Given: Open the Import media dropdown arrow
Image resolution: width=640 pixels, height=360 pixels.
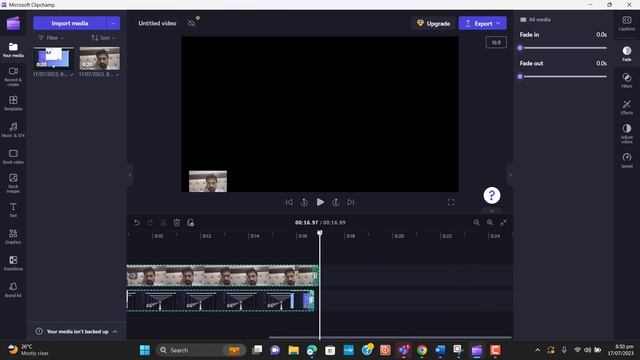Looking at the screenshot, I should [113, 23].
